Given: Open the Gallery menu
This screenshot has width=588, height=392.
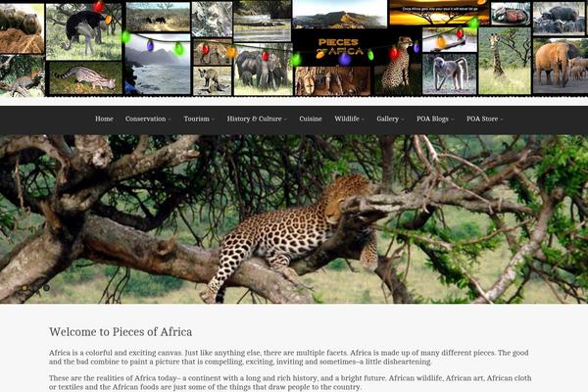Looking at the screenshot, I should coord(390,119).
